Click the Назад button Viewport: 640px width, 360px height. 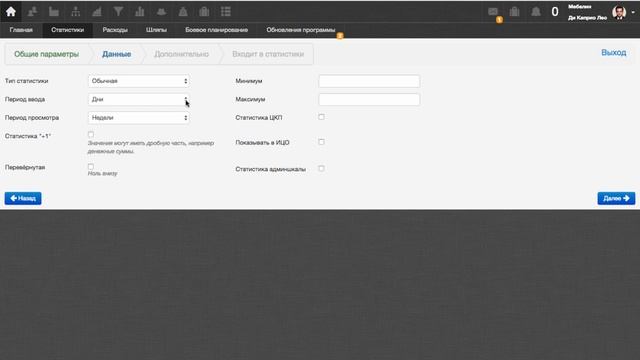pyautogui.click(x=23, y=198)
